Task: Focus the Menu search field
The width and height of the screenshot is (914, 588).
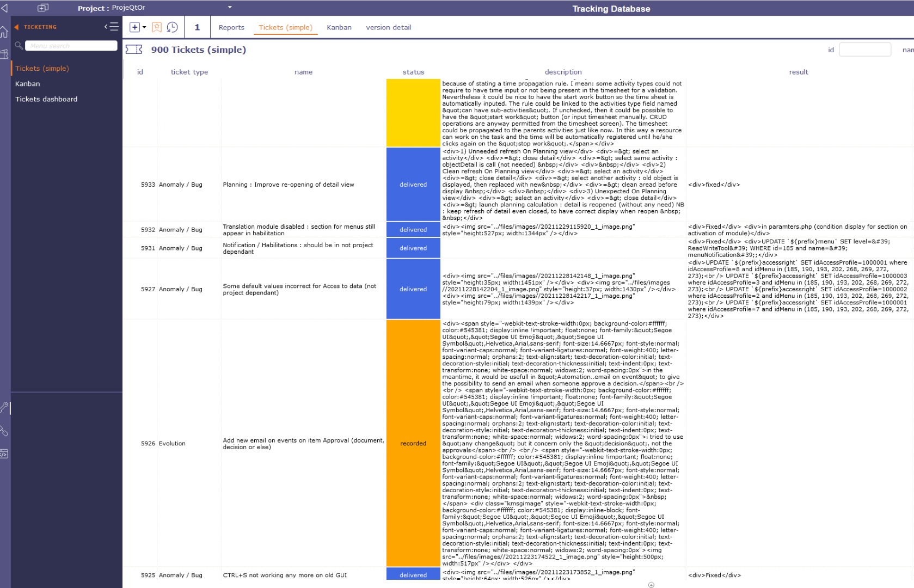Action: click(x=71, y=46)
